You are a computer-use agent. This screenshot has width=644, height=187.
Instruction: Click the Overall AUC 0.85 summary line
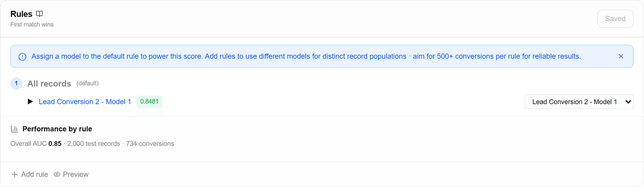[92, 144]
